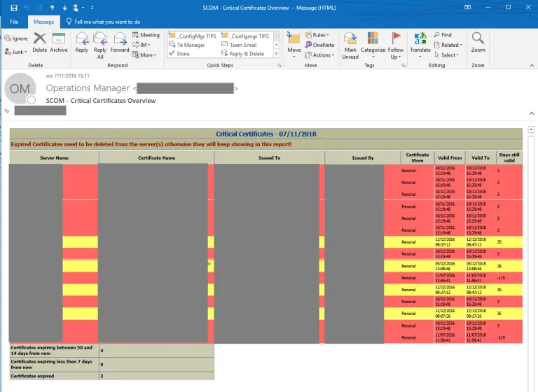Viewport: 538px width, 392px height.
Task: Expand the Follow Up flag menu
Action: (x=396, y=41)
